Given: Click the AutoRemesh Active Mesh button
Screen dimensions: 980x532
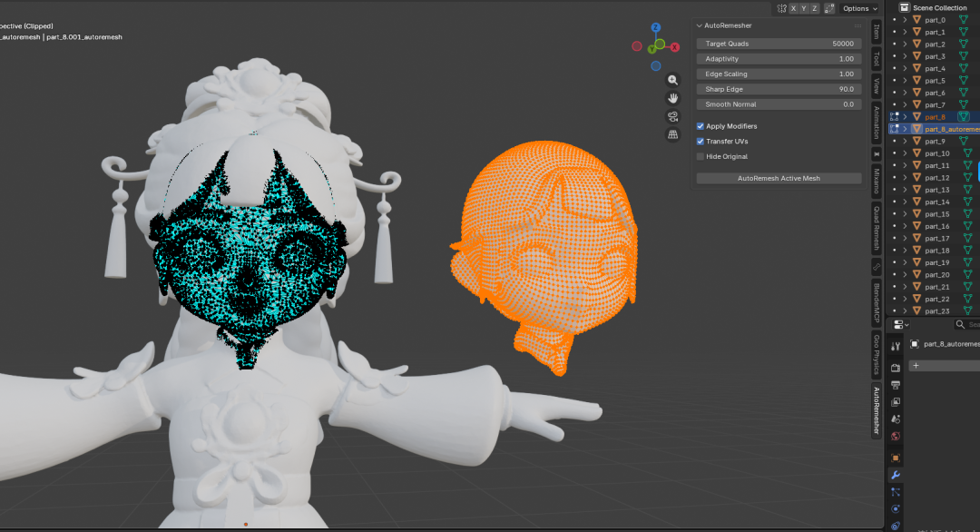Looking at the screenshot, I should [x=779, y=178].
